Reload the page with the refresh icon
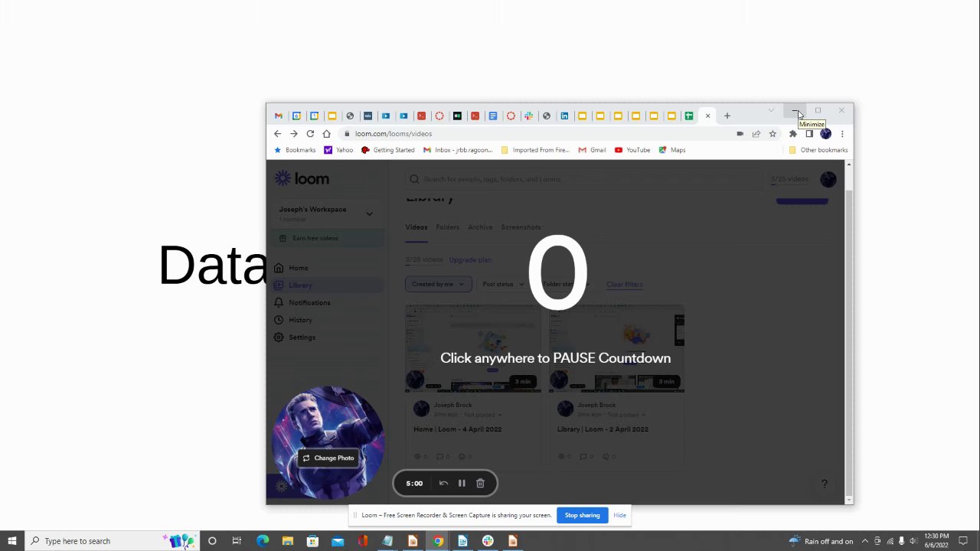The image size is (980, 551). point(310,134)
